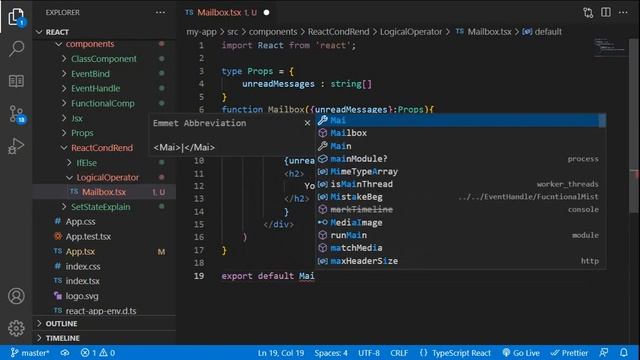Image resolution: width=640 pixels, height=360 pixels.
Task: Open editor more actions ellipsis
Action: click(623, 12)
